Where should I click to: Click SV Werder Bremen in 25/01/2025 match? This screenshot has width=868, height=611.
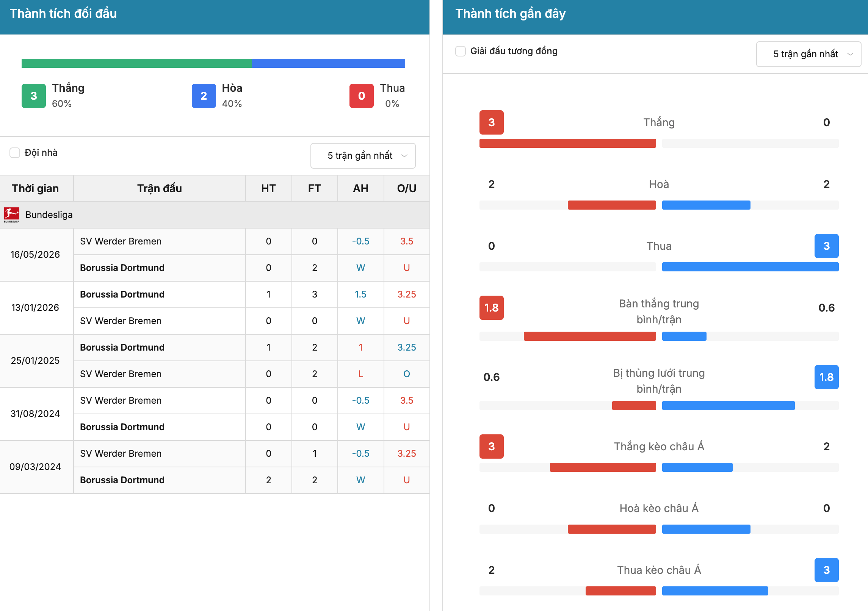[x=121, y=374]
